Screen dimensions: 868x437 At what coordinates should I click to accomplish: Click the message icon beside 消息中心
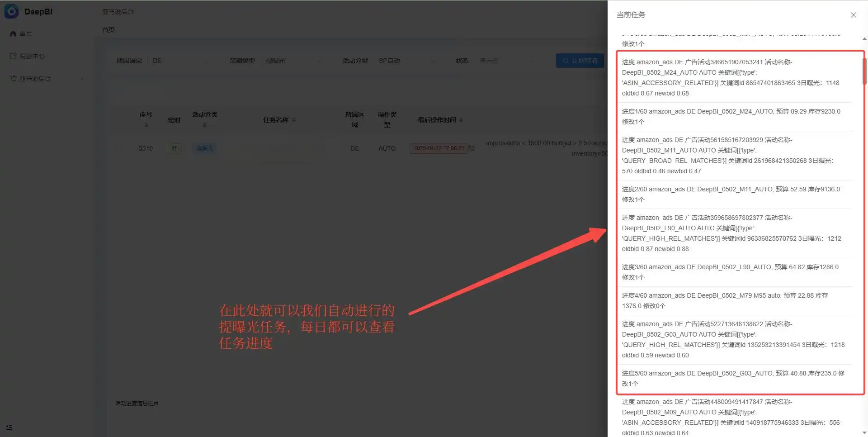13,56
